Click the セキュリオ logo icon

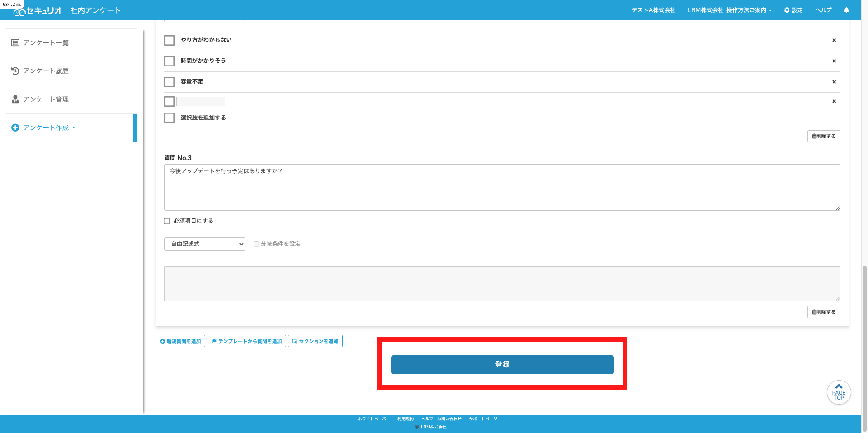point(19,12)
